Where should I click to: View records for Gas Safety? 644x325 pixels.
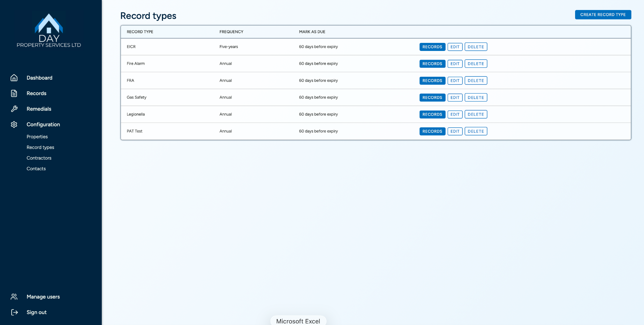(432, 97)
